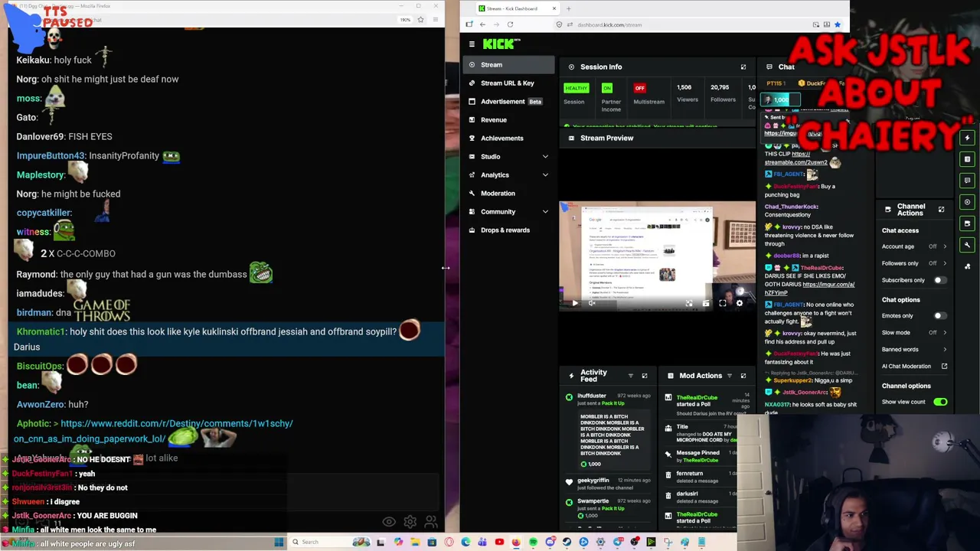The image size is (980, 551).
Task: Open Stream URL & Key page
Action: [509, 83]
